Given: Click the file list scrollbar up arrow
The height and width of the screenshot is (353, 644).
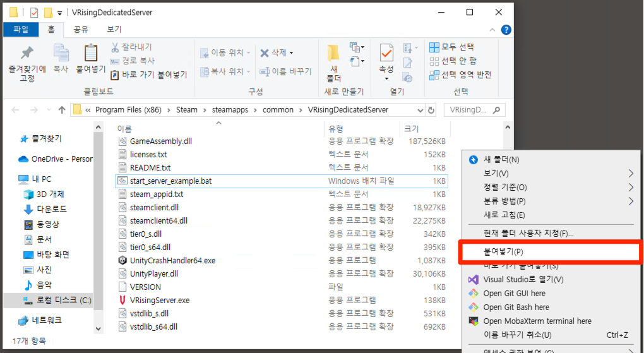Looking at the screenshot, I should pyautogui.click(x=508, y=128).
